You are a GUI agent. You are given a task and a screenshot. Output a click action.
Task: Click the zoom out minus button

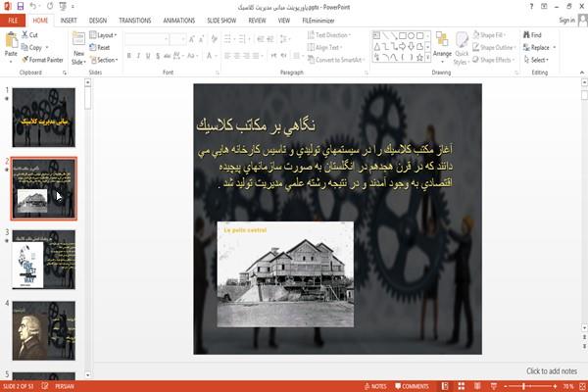click(505, 386)
